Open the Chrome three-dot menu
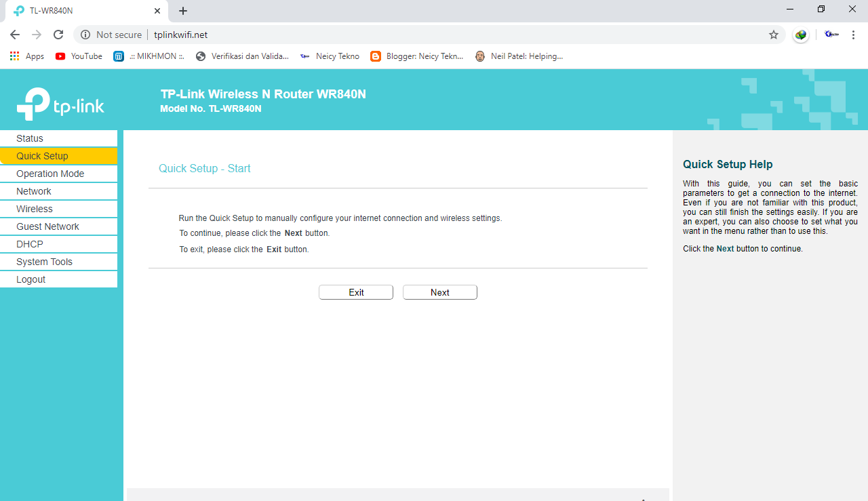 point(854,35)
